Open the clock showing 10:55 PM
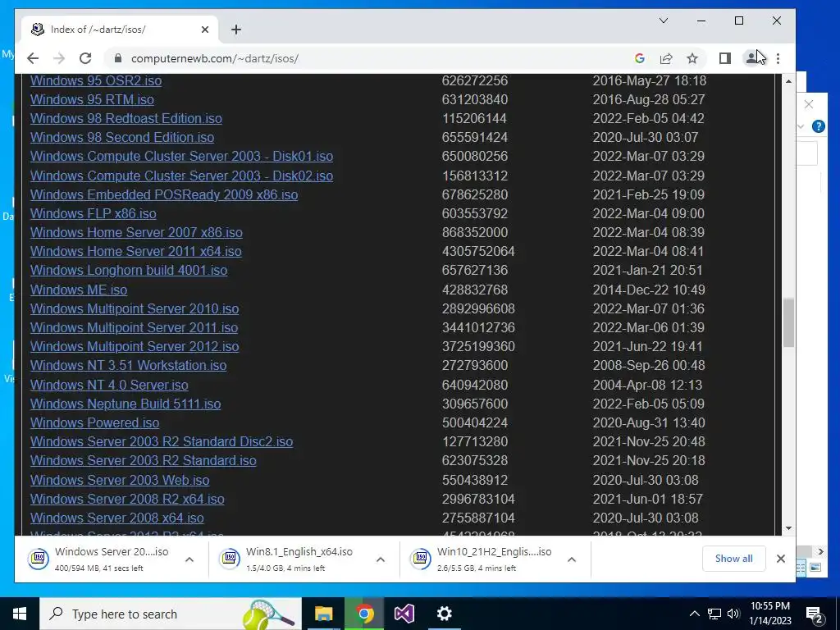This screenshot has height=630, width=840. pos(769,614)
